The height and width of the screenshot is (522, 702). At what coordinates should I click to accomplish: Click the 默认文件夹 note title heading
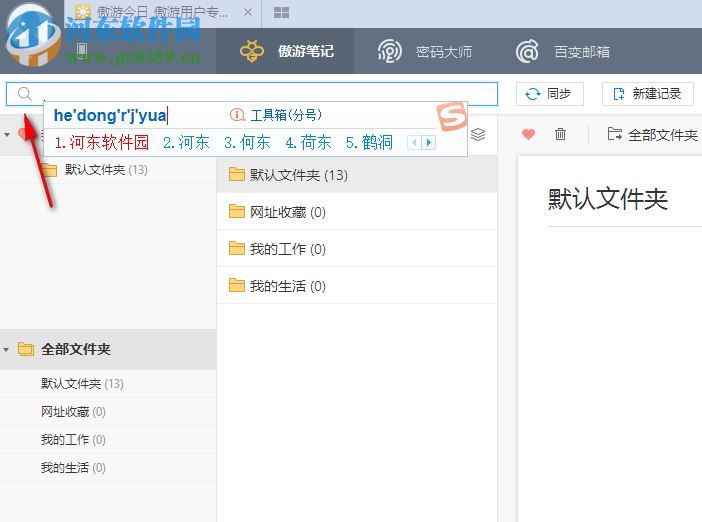pos(608,198)
